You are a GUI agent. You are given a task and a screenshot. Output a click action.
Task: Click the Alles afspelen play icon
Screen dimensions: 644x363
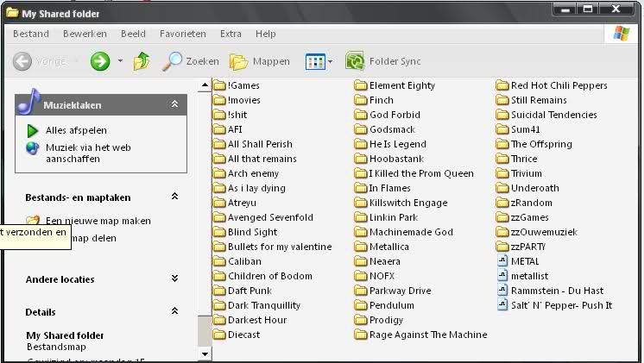(x=33, y=130)
